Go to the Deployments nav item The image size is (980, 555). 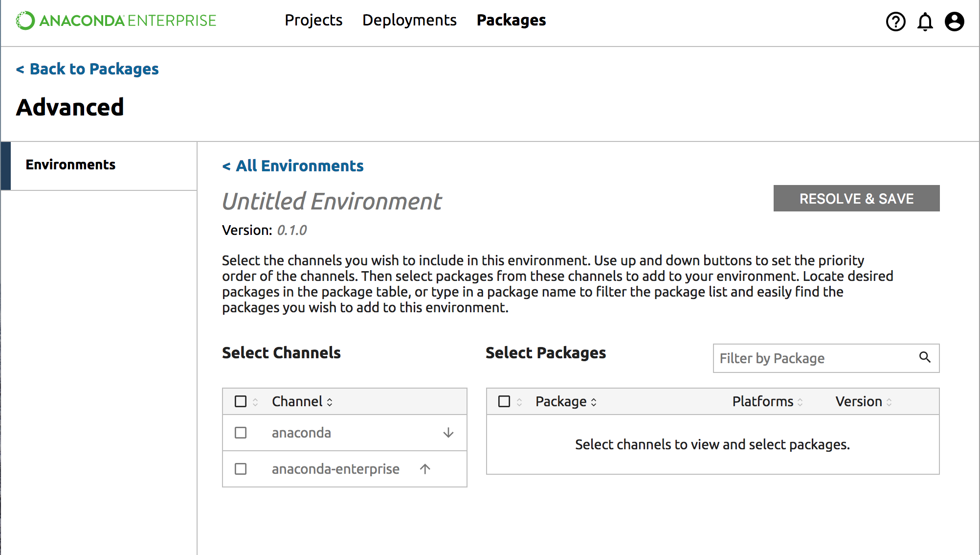(409, 20)
